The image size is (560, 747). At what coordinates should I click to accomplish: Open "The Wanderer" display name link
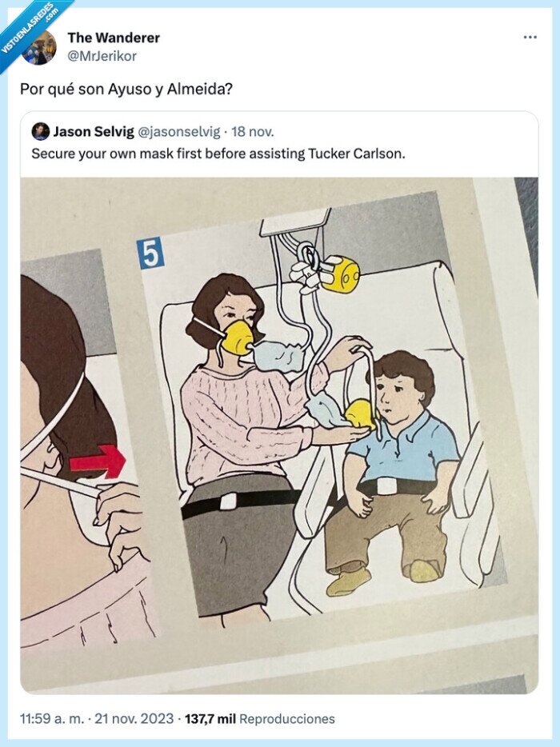[x=114, y=38]
